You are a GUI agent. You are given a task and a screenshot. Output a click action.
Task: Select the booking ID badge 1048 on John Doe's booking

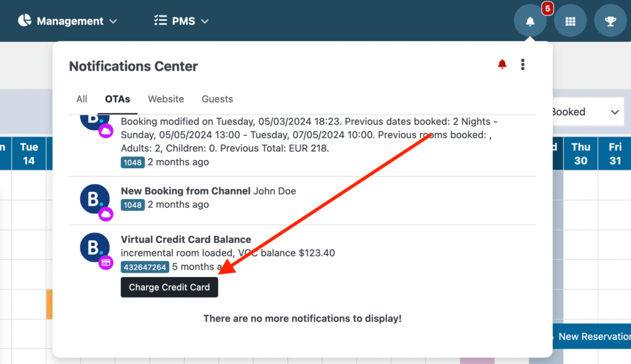pos(132,204)
